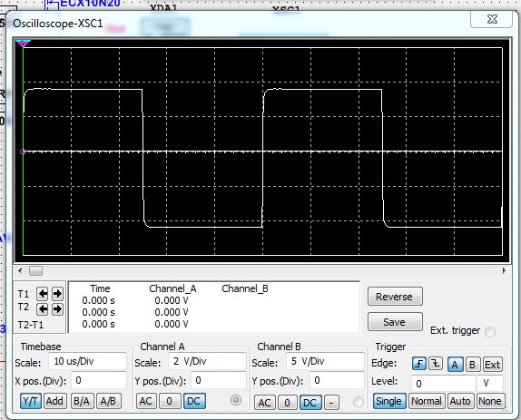Click the Channel A Scale field
Image resolution: width=521 pixels, height=420 pixels.
coord(207,361)
